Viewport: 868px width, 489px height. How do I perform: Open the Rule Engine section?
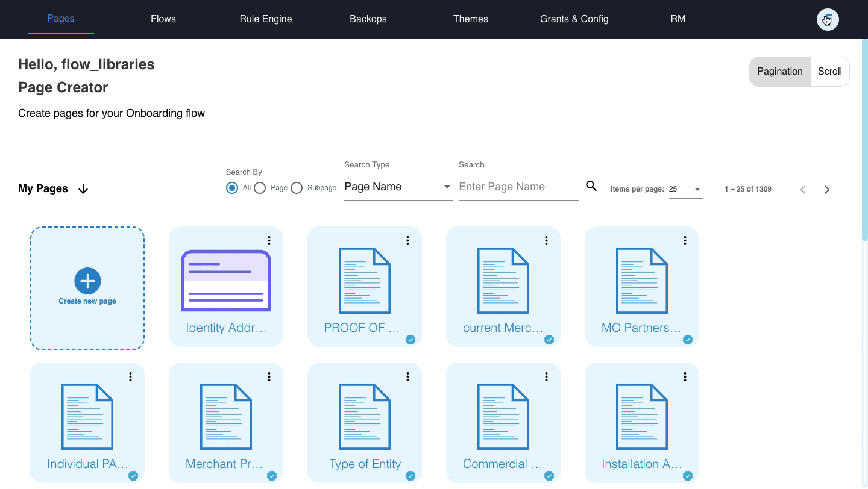pos(266,19)
